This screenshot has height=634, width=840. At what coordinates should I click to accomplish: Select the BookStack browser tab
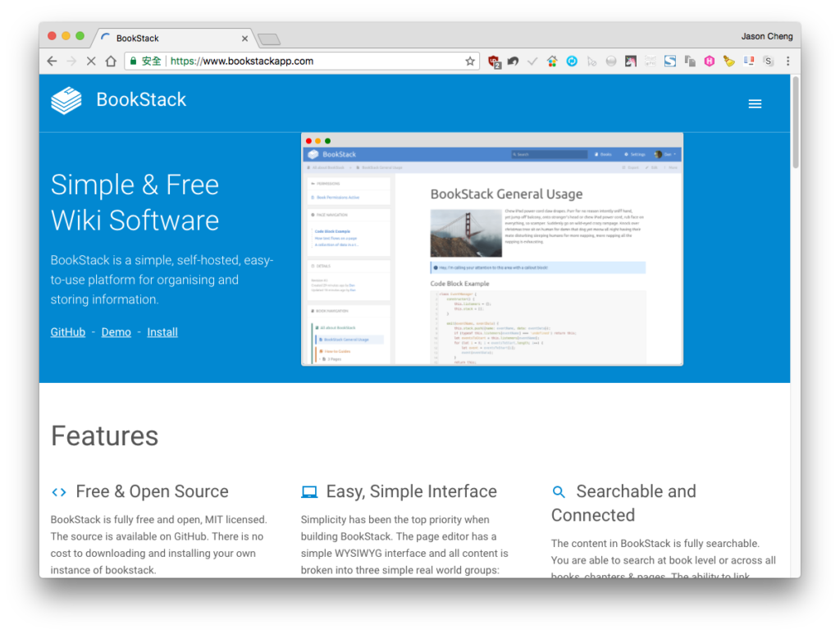pos(174,38)
